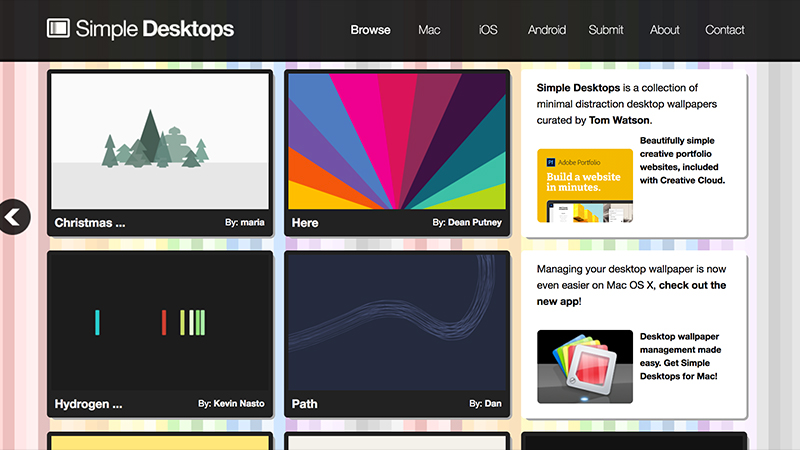This screenshot has width=800, height=450.
Task: Open the Christmas trees wallpaper thumbnail
Action: pos(160,141)
